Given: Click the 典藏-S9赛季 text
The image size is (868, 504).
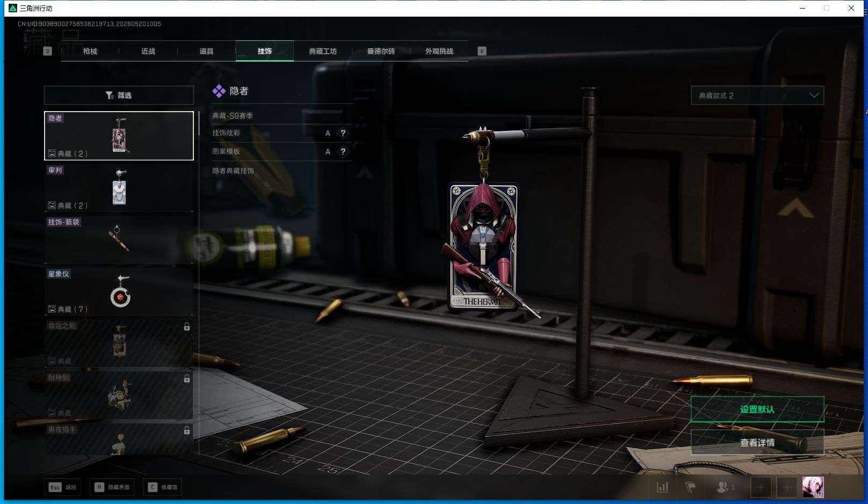Looking at the screenshot, I should [233, 115].
